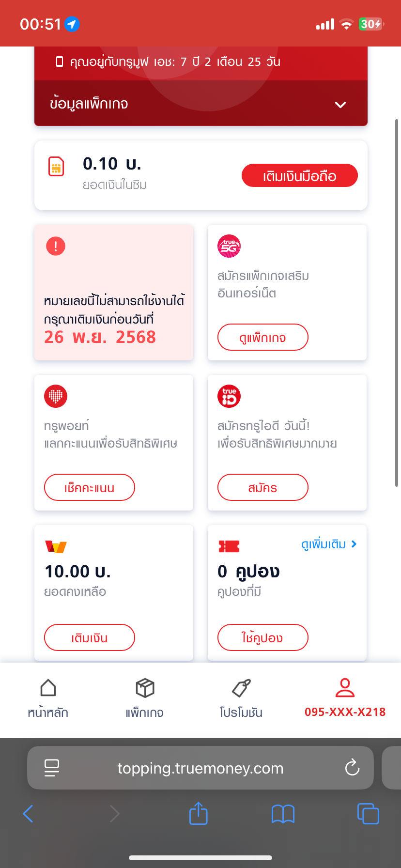Image resolution: width=401 pixels, height=868 pixels.
Task: Tap the red exclamation warning icon
Action: [x=56, y=246]
